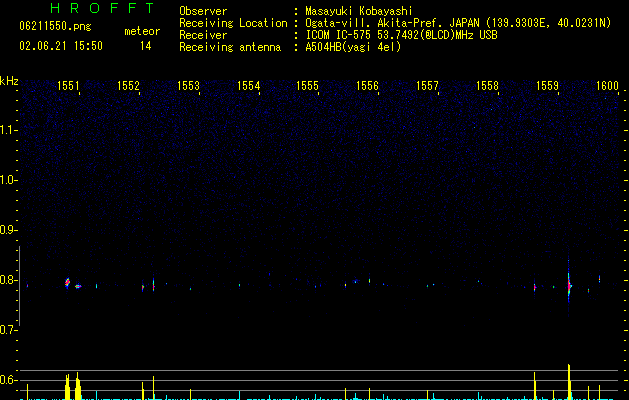This screenshot has height=400, width=629.
Task: Select the filename 06211550.png
Action: 55,27
